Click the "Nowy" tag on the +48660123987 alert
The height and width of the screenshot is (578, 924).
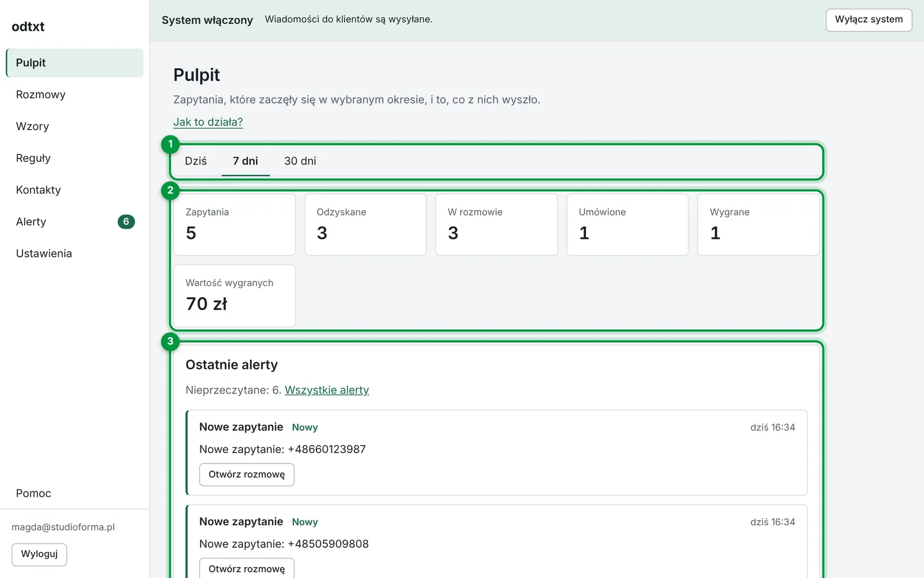305,428
